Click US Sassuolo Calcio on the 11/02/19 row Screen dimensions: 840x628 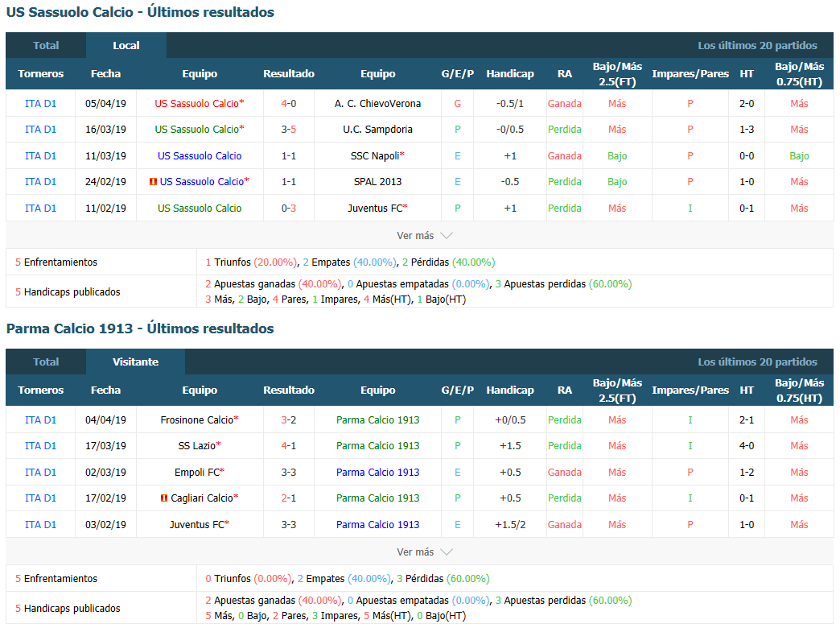(x=200, y=208)
